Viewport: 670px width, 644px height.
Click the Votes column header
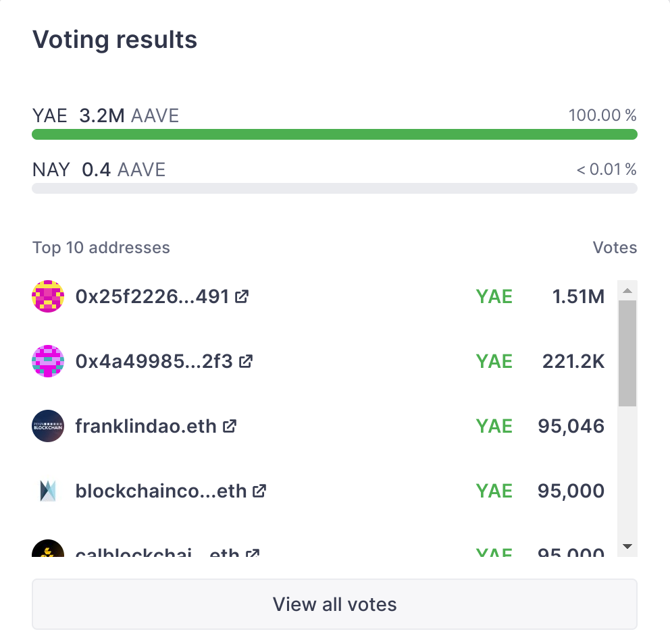point(615,248)
